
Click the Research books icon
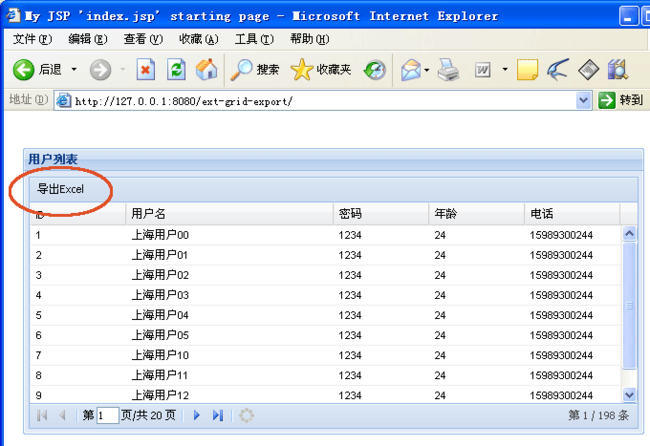[x=618, y=69]
